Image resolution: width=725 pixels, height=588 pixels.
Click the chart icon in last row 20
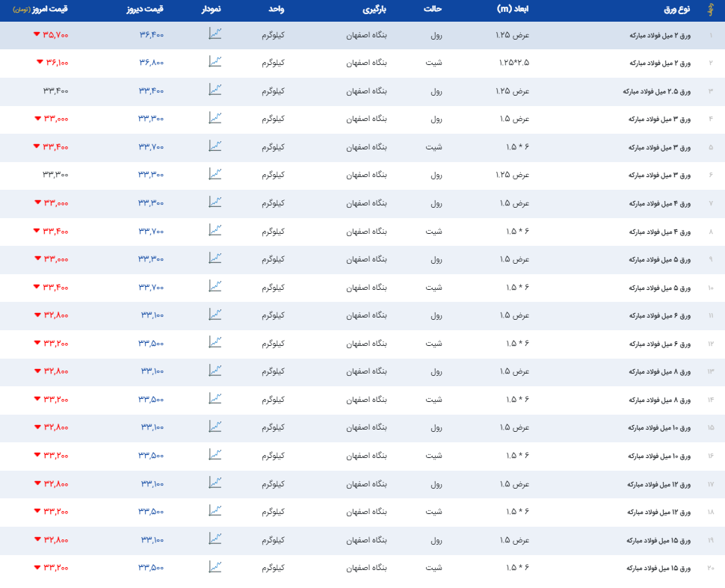[215, 567]
